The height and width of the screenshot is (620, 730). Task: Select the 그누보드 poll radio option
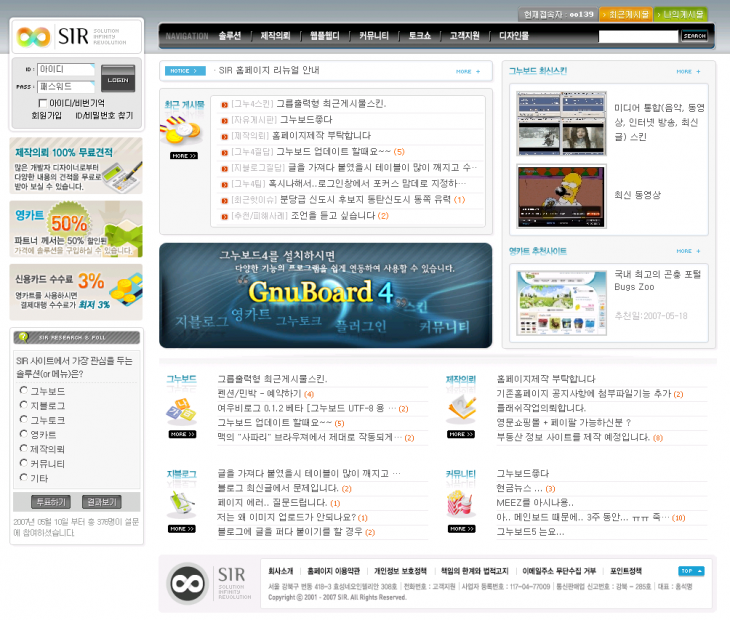[23, 390]
